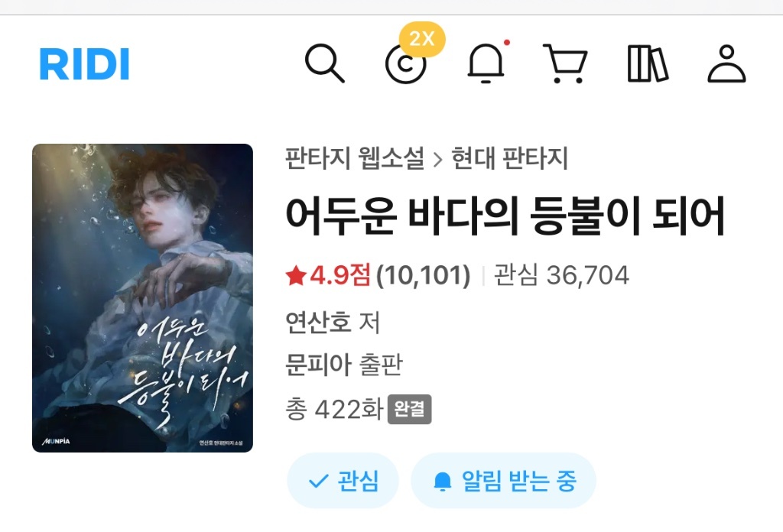Click the checkmark on the 관심 button
This screenshot has height=532, width=783.
319,481
